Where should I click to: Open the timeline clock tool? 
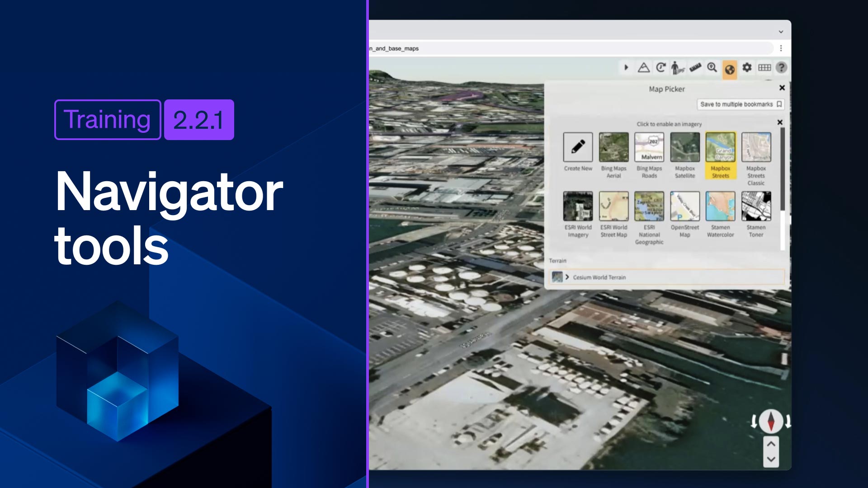pyautogui.click(x=661, y=68)
